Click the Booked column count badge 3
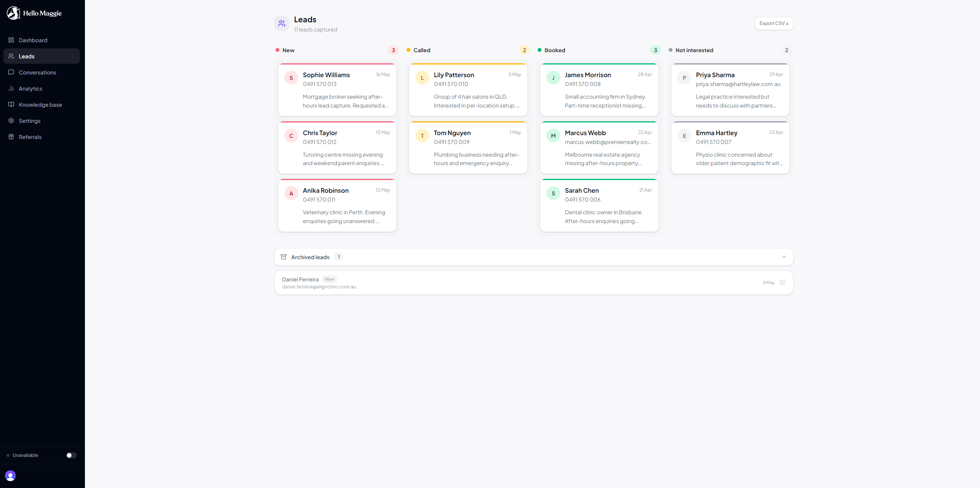The width and height of the screenshot is (980, 488). tap(655, 50)
